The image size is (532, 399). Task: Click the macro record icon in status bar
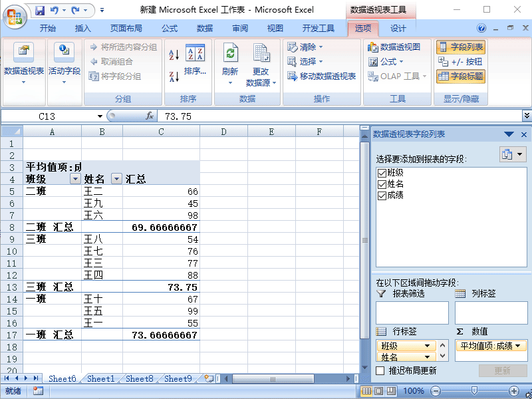click(x=38, y=391)
